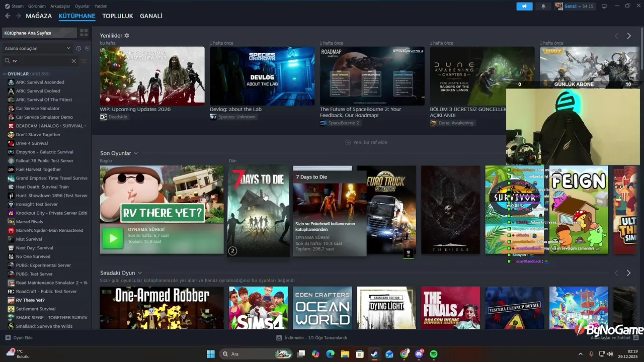The height and width of the screenshot is (362, 644).
Task: Open Discord from the taskbar
Action: [419, 354]
